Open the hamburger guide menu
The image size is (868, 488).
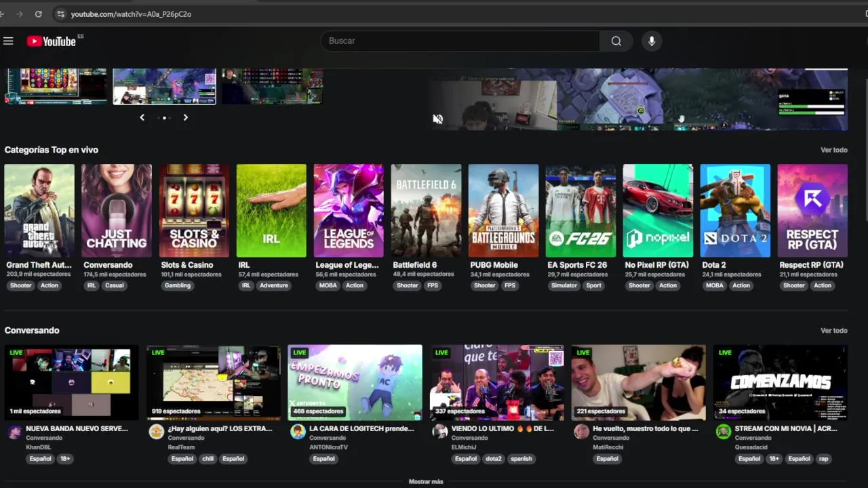point(8,41)
